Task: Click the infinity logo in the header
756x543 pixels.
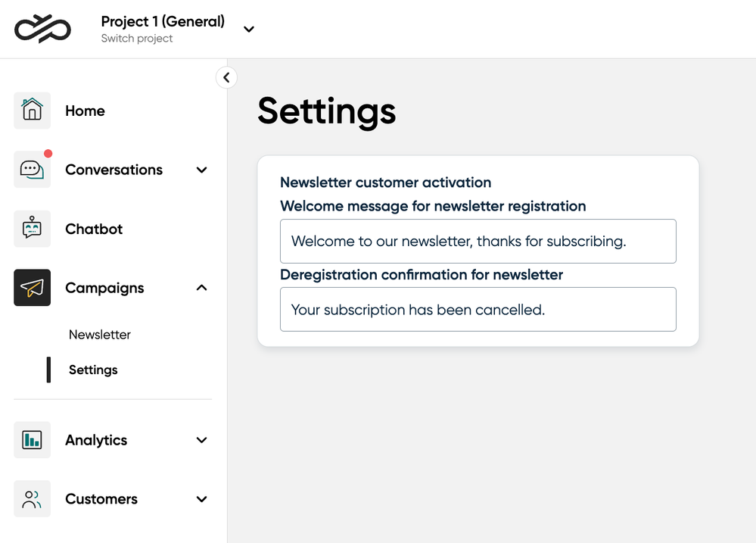Action: [x=42, y=29]
